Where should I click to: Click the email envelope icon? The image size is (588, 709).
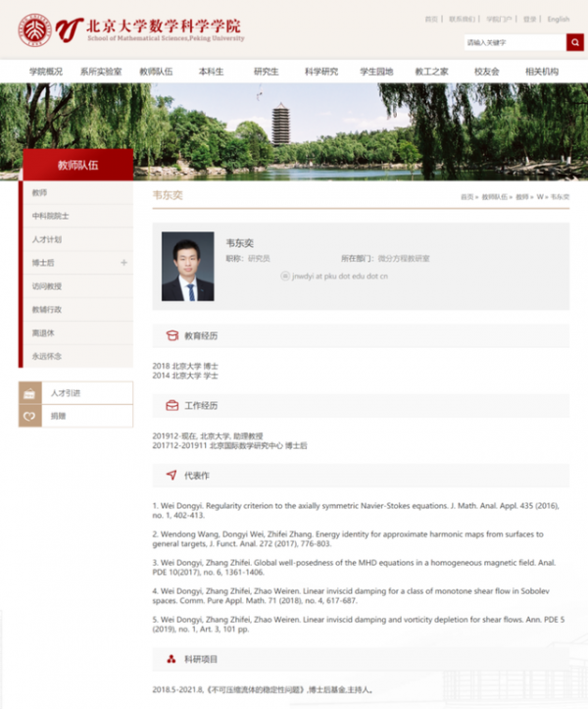click(x=285, y=277)
